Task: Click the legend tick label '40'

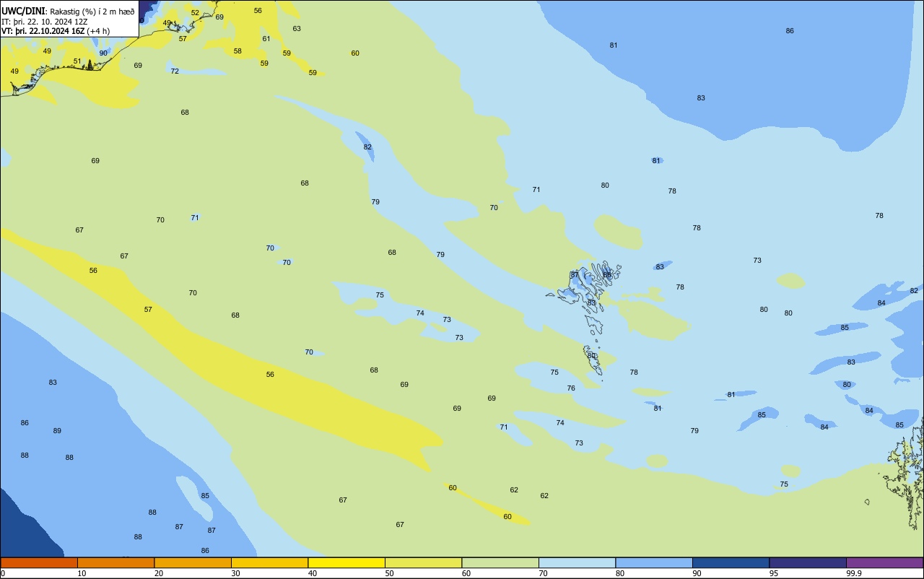Action: point(313,573)
